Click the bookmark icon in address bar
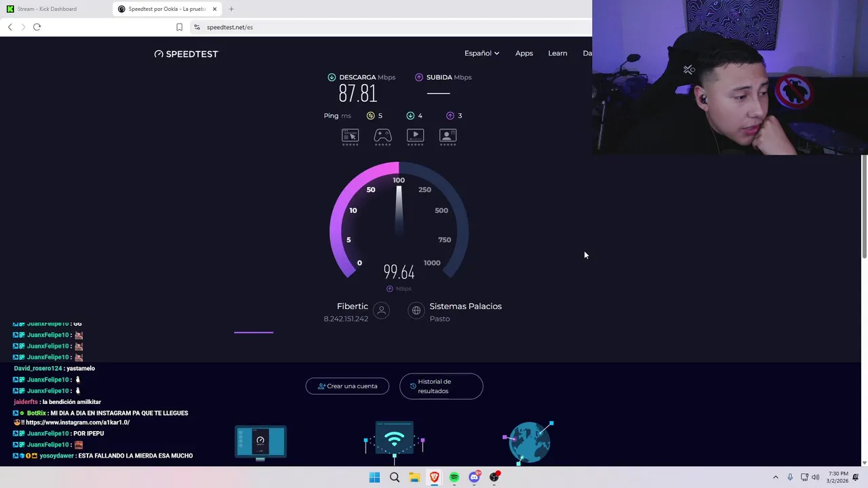This screenshot has height=488, width=868. pyautogui.click(x=179, y=27)
